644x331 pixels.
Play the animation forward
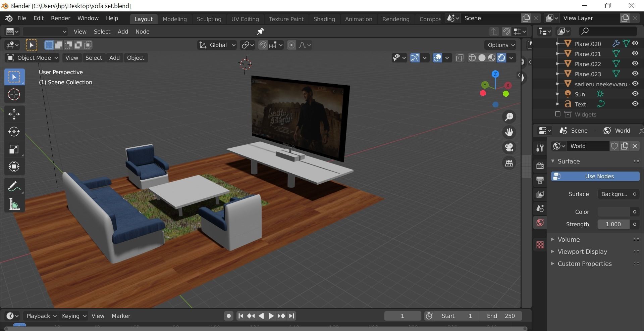point(271,316)
